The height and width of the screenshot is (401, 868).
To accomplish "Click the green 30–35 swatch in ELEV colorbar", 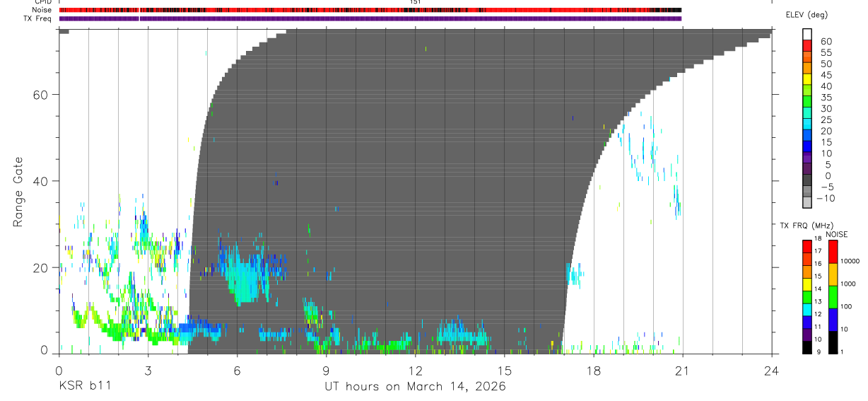I will (807, 102).
